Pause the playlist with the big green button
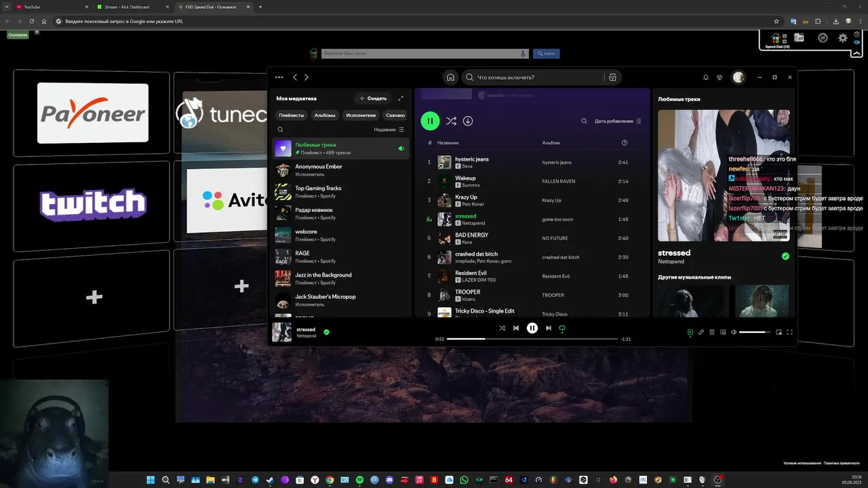868x488 pixels. (430, 121)
